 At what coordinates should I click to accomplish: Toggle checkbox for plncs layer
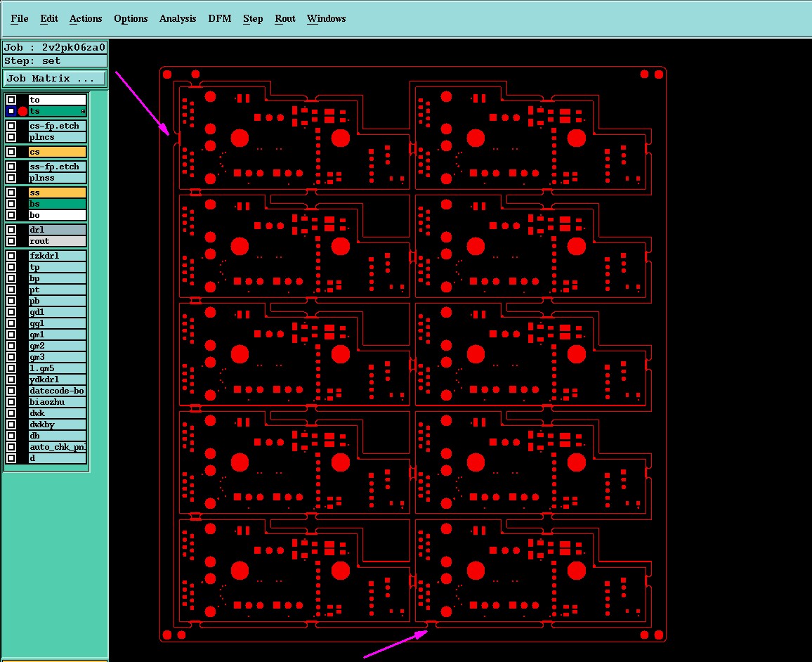[x=11, y=137]
